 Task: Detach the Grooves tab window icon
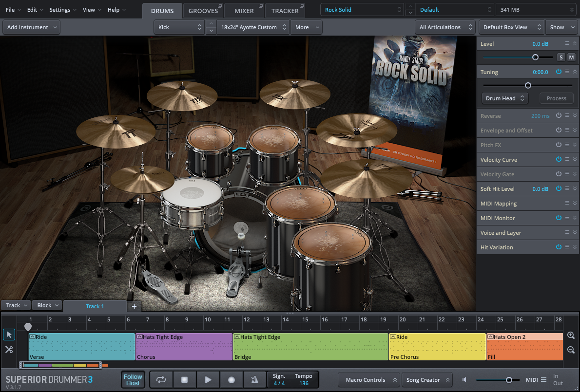(x=220, y=6)
